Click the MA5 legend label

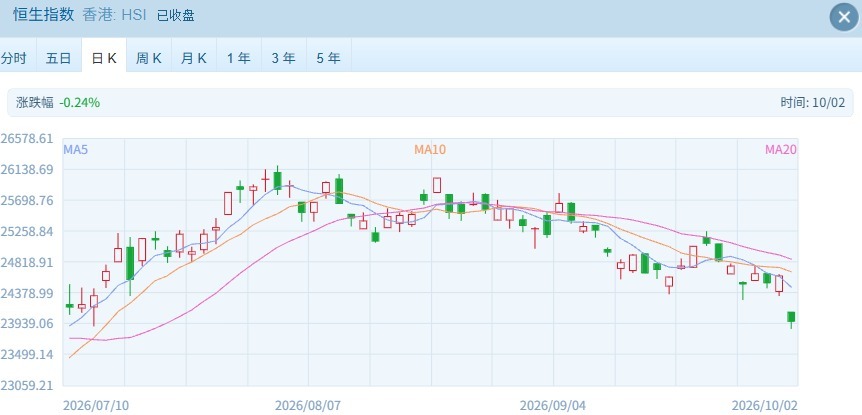[x=76, y=150]
